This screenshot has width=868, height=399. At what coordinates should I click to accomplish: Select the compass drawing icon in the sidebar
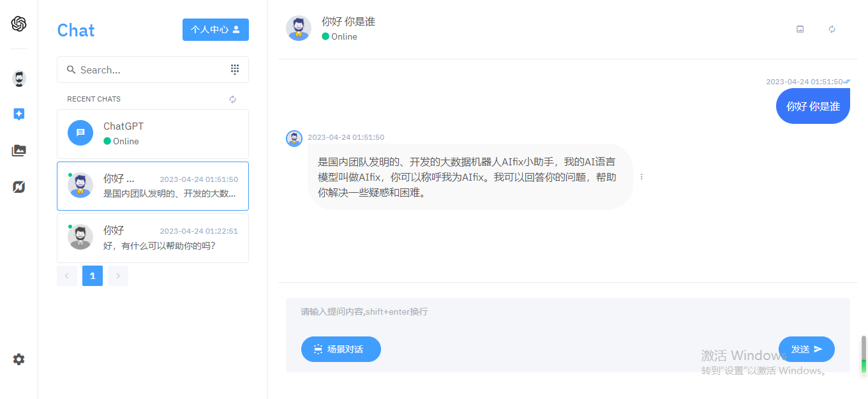(19, 186)
